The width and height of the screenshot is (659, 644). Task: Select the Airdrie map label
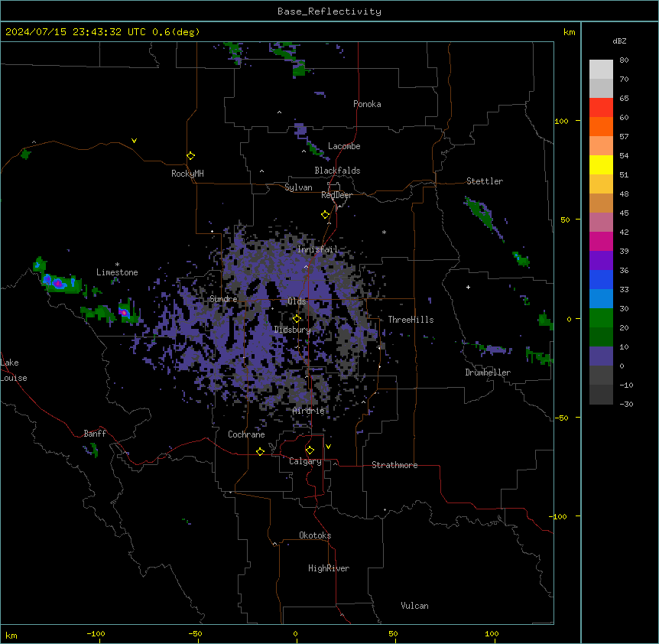309,411
